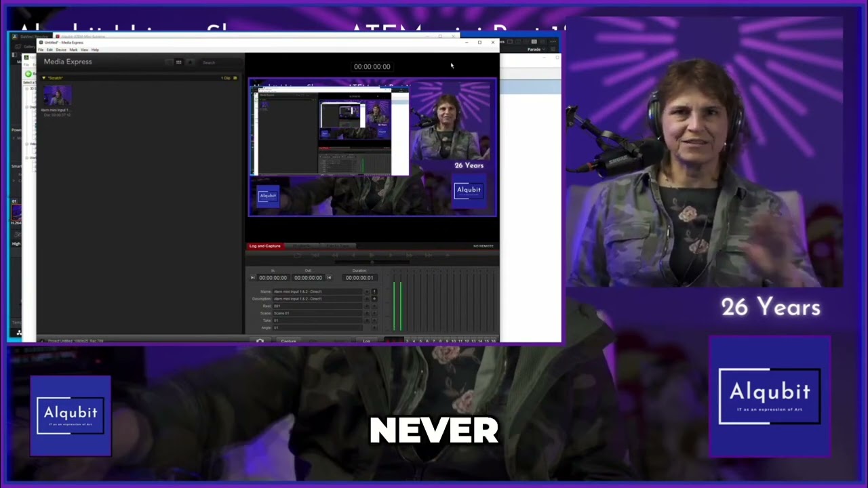Click the Clip button next to Capture

(x=313, y=340)
